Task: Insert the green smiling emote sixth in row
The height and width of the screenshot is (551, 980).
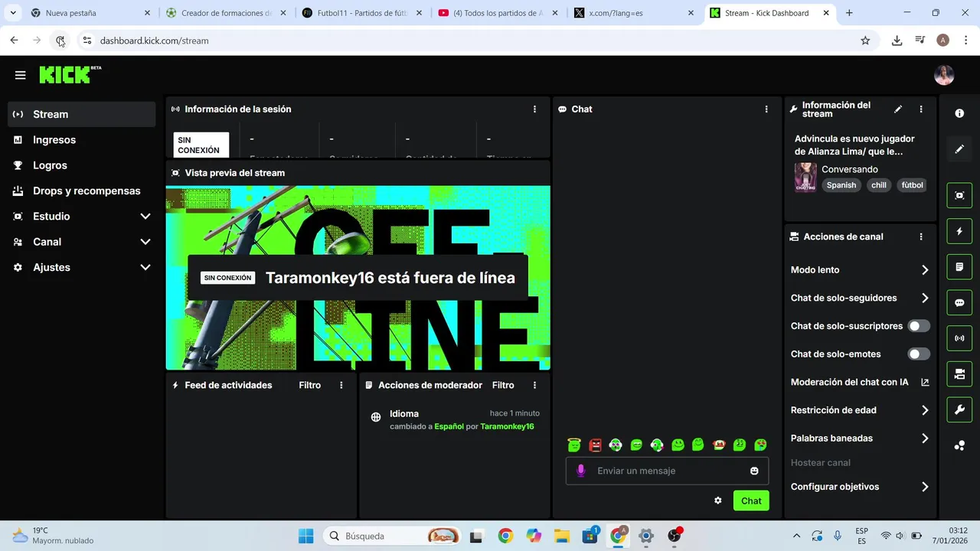Action: (678, 445)
